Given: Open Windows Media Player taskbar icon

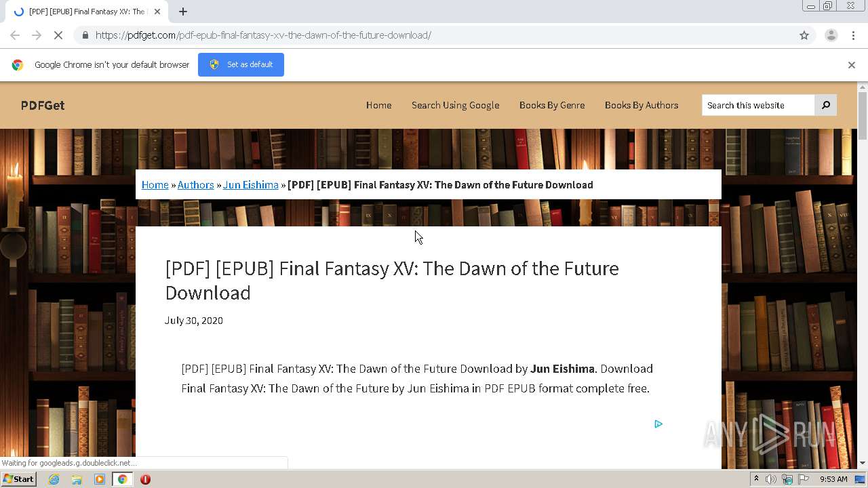Looking at the screenshot, I should 100,479.
